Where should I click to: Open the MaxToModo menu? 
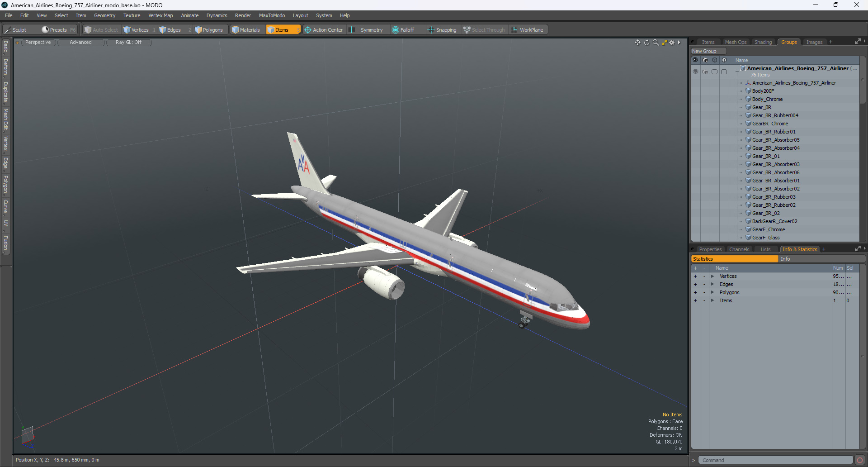tap(272, 15)
